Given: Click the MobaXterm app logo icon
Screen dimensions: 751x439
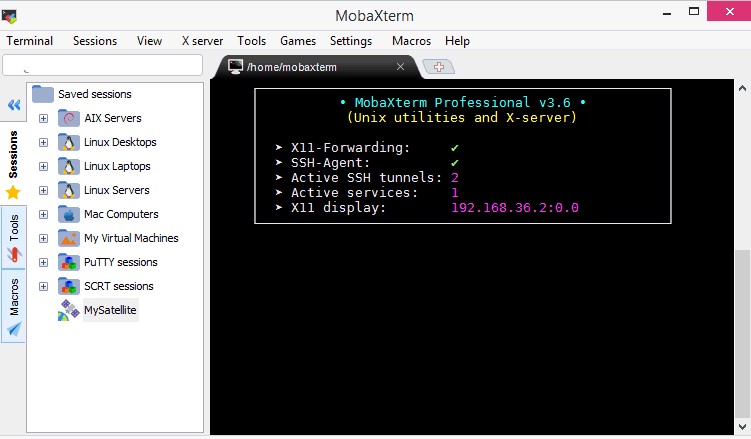Looking at the screenshot, I should (x=9, y=16).
